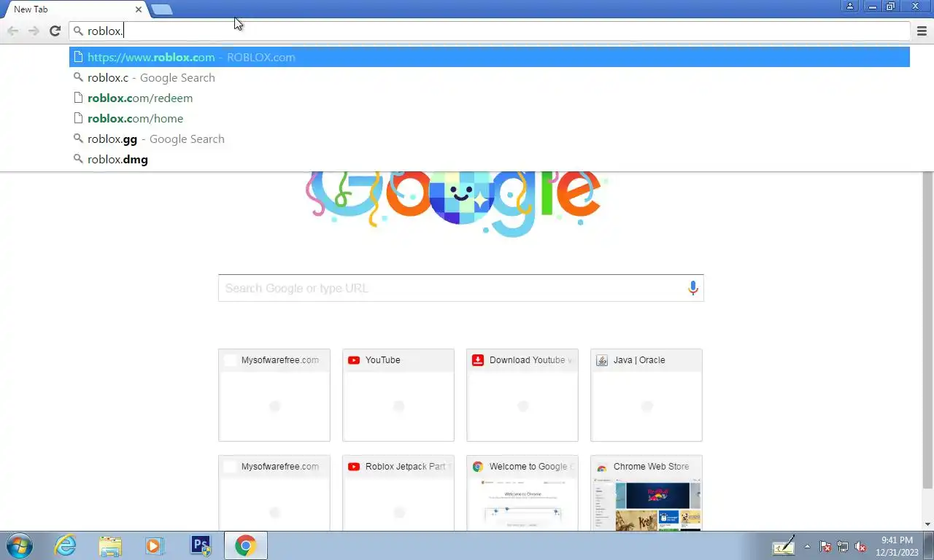Pick the roblox.dmg suggestion
The height and width of the screenshot is (560, 934).
click(x=490, y=159)
